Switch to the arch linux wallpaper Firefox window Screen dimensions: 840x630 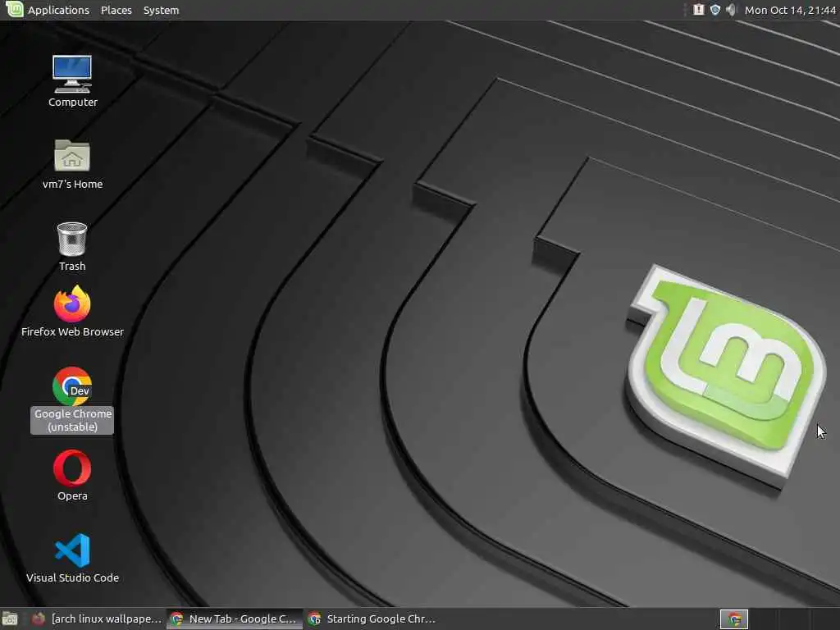point(97,619)
